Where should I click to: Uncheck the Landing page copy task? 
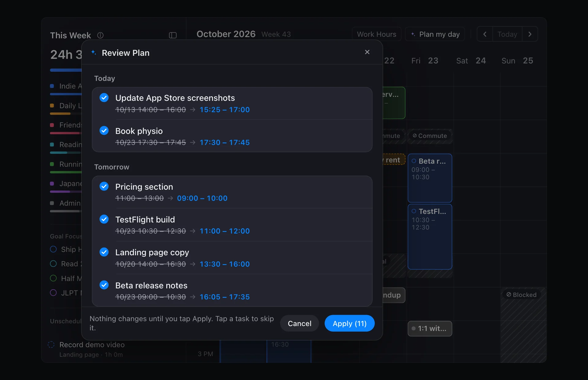click(104, 252)
